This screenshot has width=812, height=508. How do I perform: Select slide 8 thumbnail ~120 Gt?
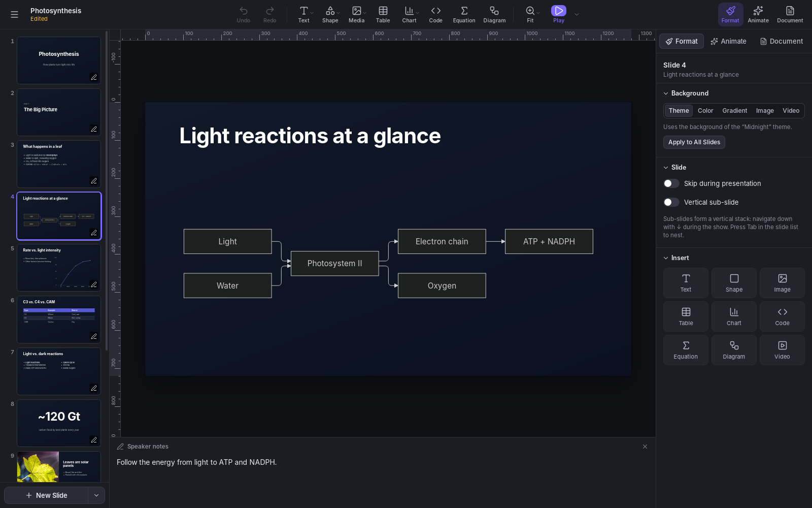(59, 423)
